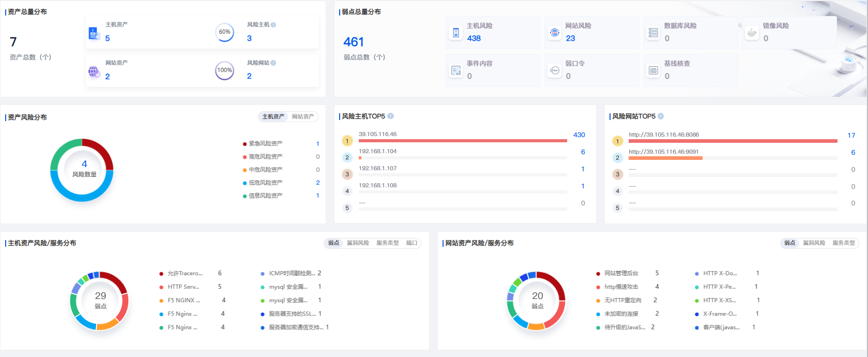The width and height of the screenshot is (868, 357).
Task: Click info icon beside 风险网站TOP5 title
Action: (661, 116)
